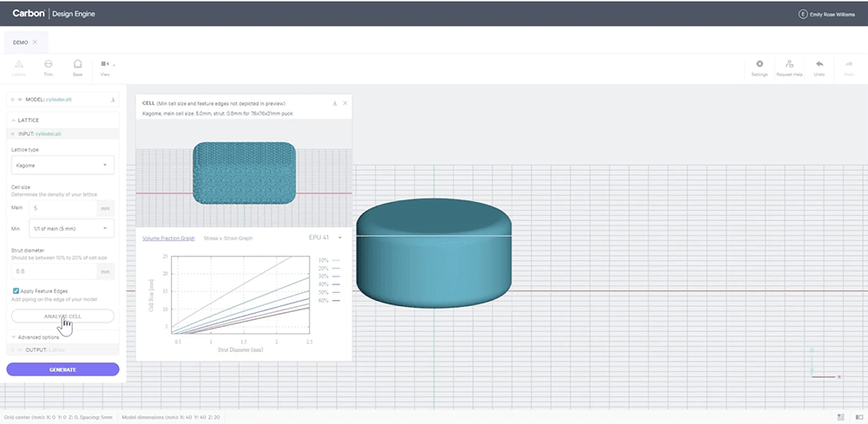Click Model dimensions status text
Viewport: 868px width, 424px height.
(x=170, y=417)
